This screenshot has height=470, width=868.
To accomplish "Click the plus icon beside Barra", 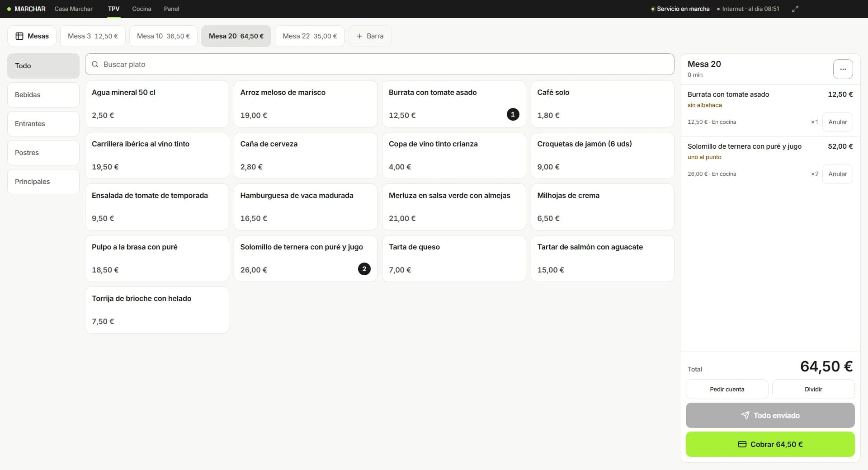I will 359,36.
